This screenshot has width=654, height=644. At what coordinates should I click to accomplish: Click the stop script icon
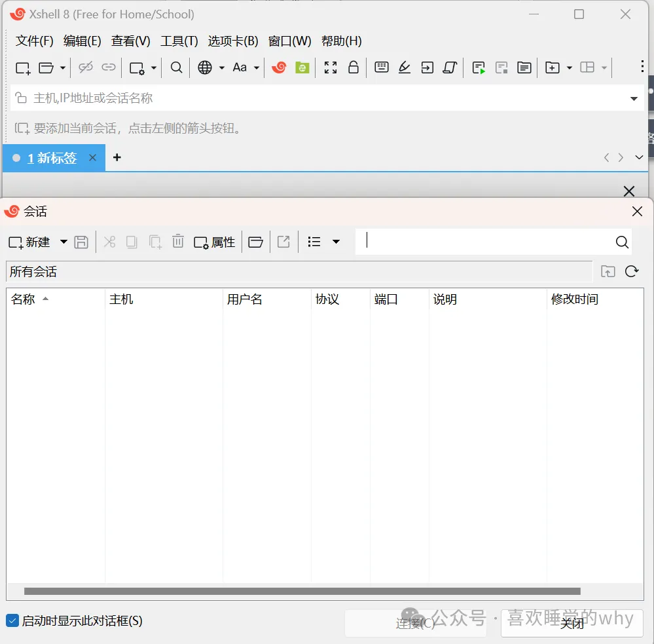(501, 67)
